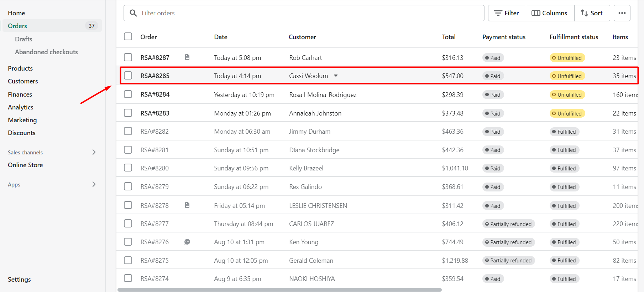Expand the Cassi Woolum customer dropdown arrow
This screenshot has width=644, height=292.
point(336,76)
